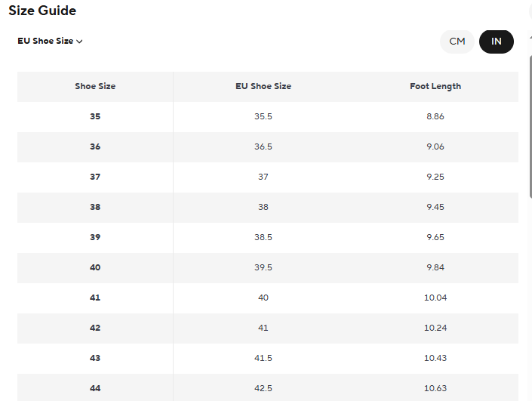The height and width of the screenshot is (401, 532).
Task: Click shoe size 41 row label
Action: coord(95,298)
